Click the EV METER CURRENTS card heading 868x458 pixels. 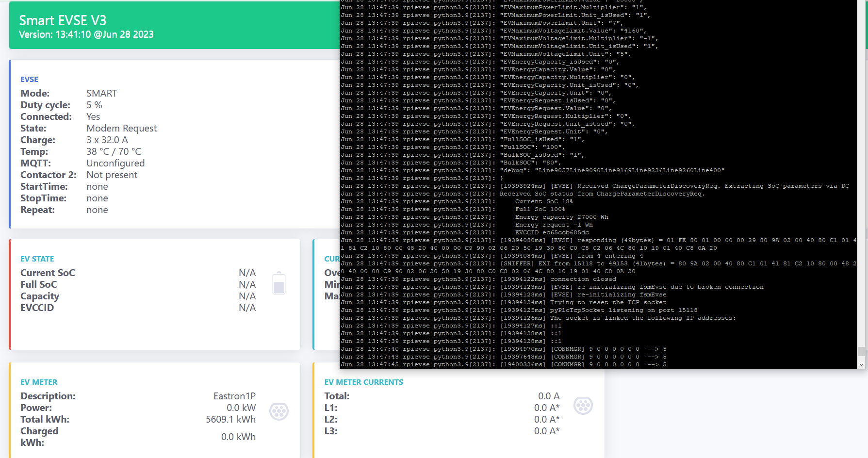pos(364,382)
